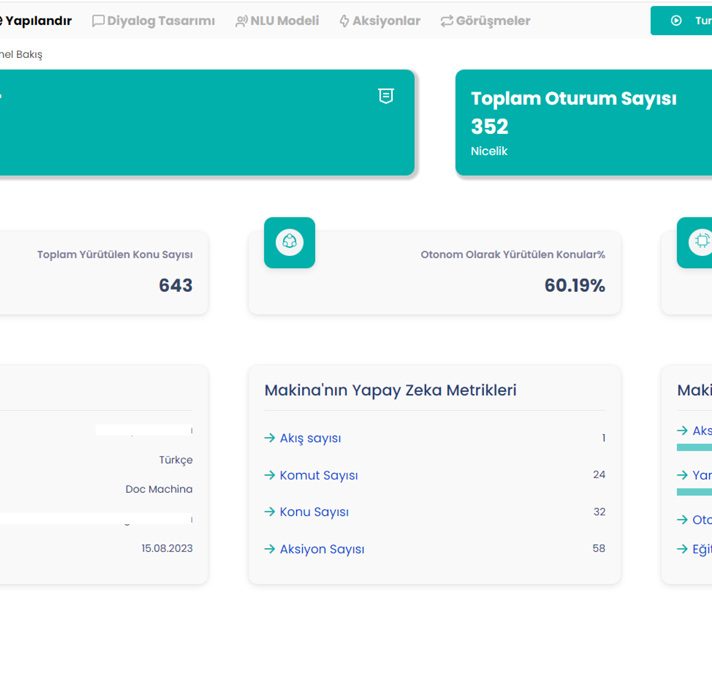The width and height of the screenshot is (712, 679).
Task: Open the Aksiyon Sayısı link
Action: (x=322, y=550)
